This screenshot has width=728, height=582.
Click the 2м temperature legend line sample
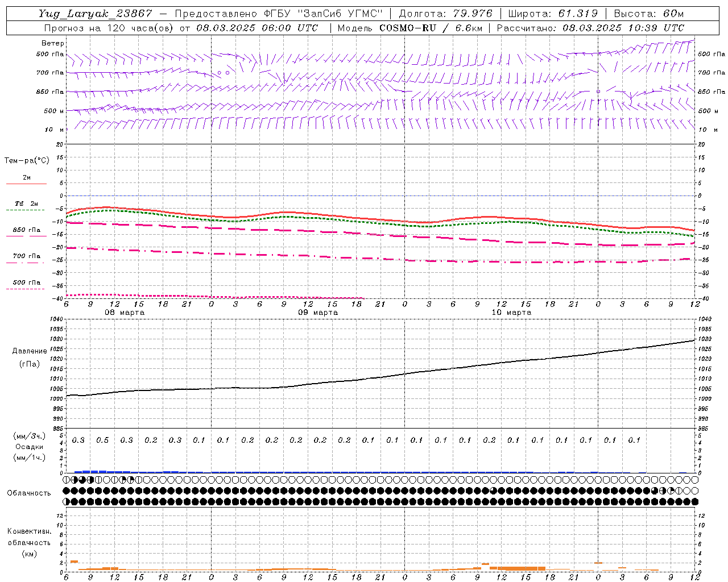pos(26,184)
